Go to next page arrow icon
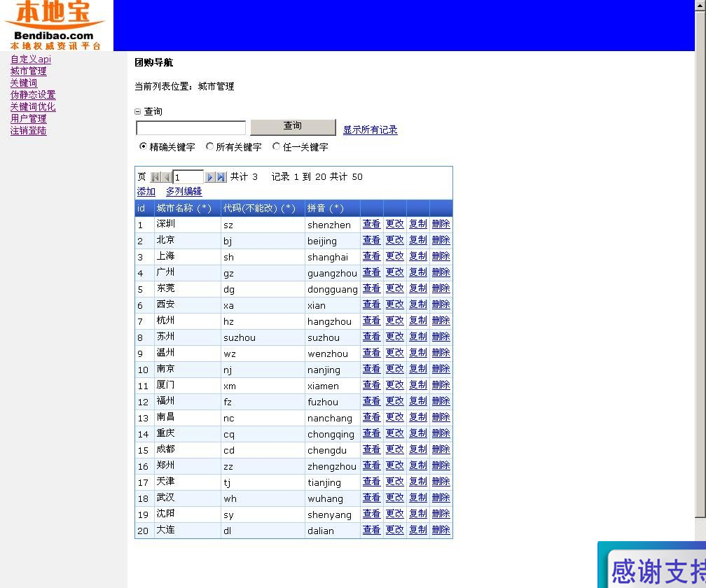706x588 pixels. (x=209, y=177)
